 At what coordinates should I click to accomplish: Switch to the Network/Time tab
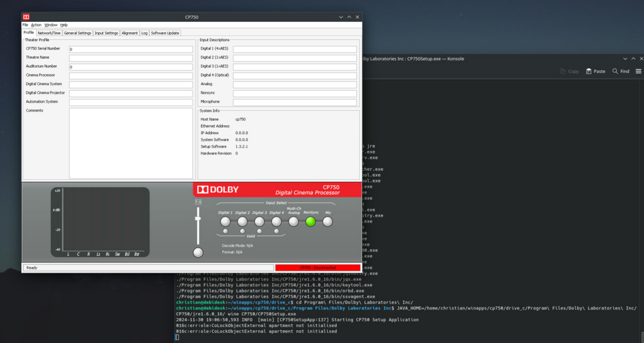click(49, 33)
